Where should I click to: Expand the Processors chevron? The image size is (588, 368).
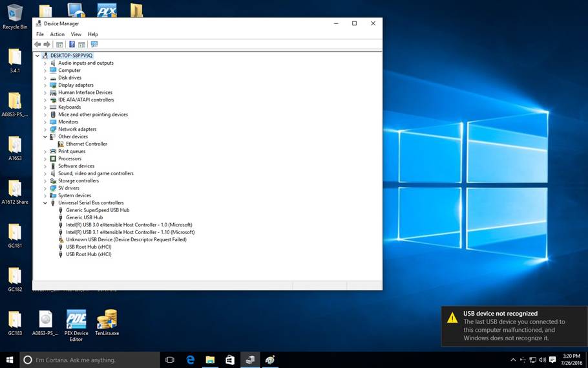coord(45,159)
